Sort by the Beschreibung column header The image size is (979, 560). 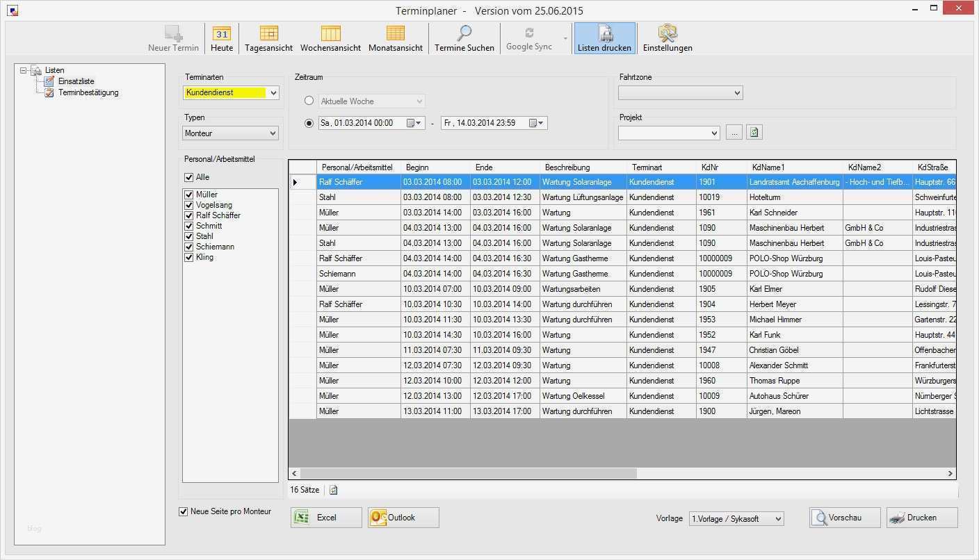pos(583,167)
